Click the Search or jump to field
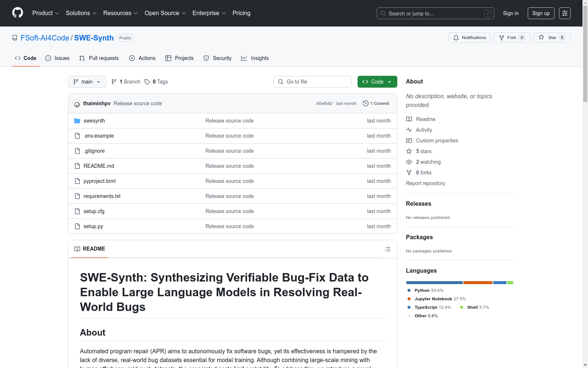 pyautogui.click(x=435, y=13)
